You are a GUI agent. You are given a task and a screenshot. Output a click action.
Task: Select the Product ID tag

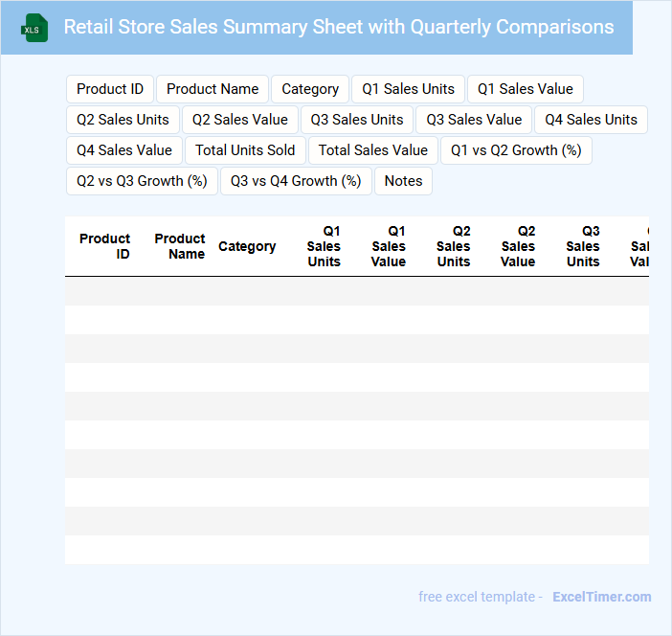click(x=110, y=89)
